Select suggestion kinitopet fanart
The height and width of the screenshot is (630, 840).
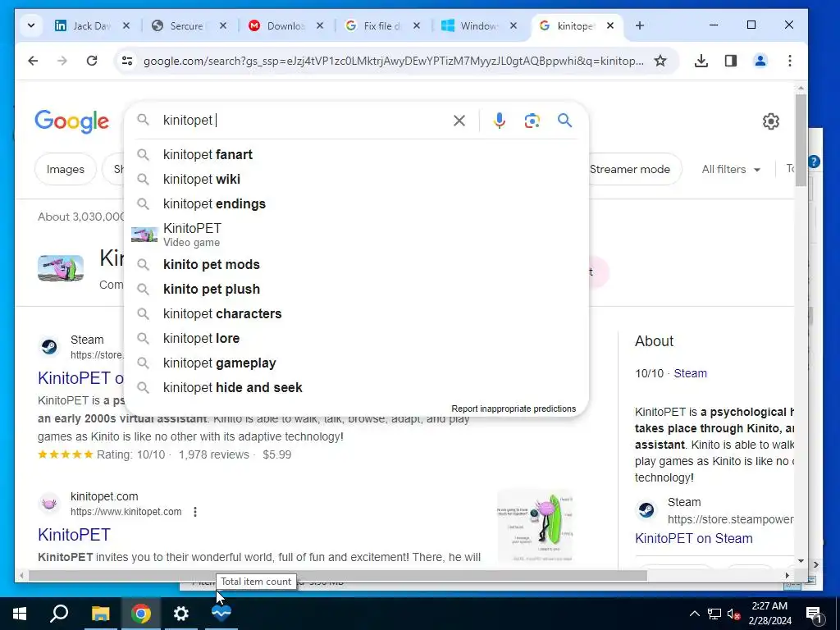click(356, 155)
